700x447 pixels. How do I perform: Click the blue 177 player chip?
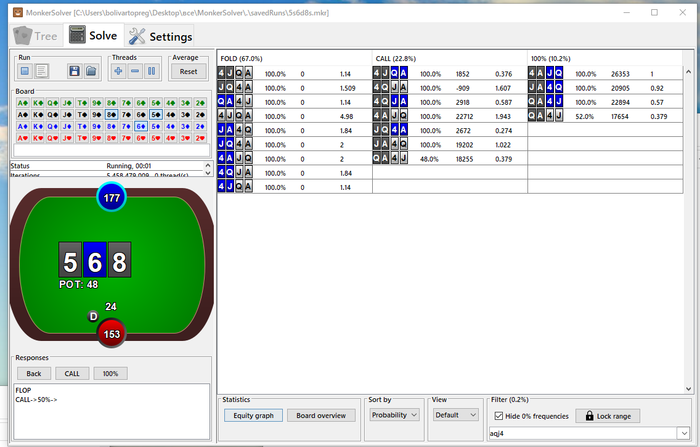tap(112, 197)
